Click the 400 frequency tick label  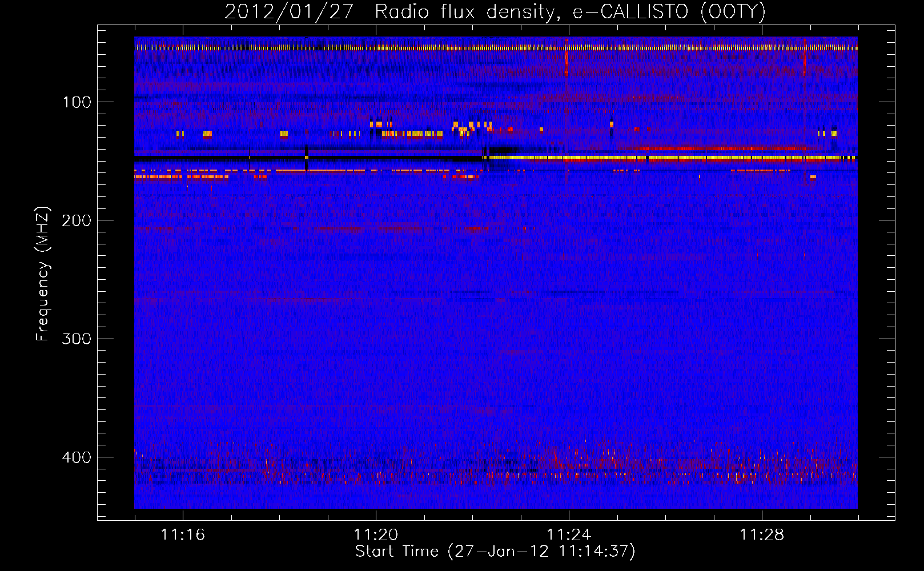[x=77, y=457]
